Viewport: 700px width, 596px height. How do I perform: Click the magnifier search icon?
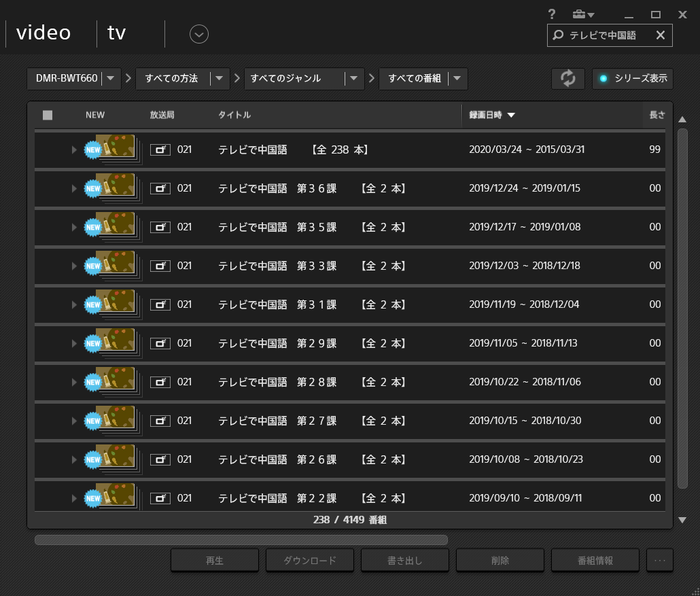(558, 35)
